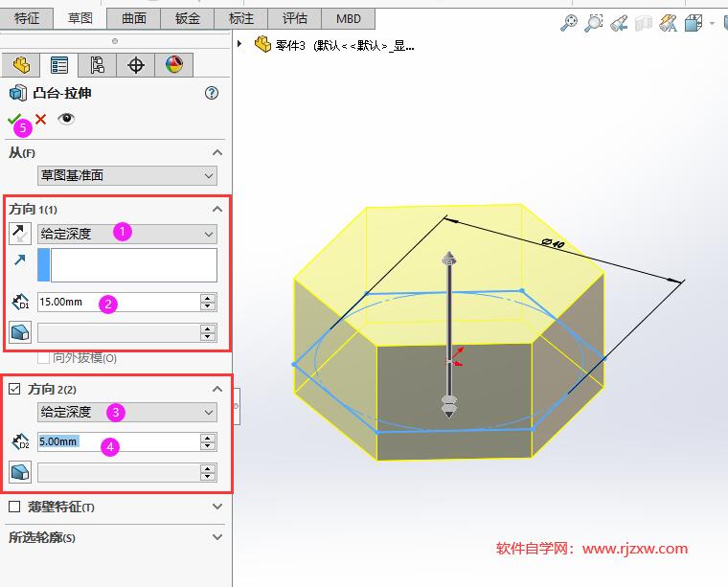Click the Zoom to Area icon
This screenshot has height=587, width=728.
593,22
